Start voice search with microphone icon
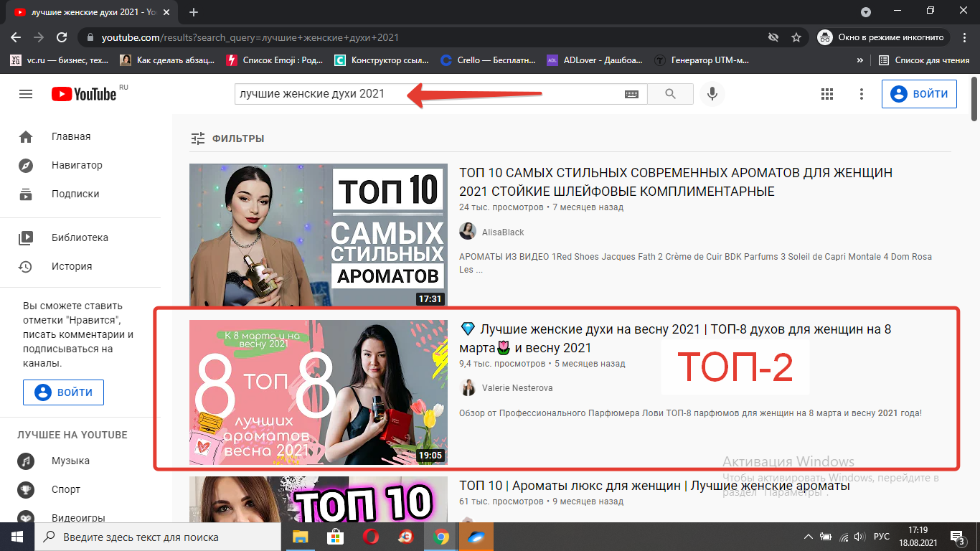This screenshot has height=551, width=980. tap(712, 94)
